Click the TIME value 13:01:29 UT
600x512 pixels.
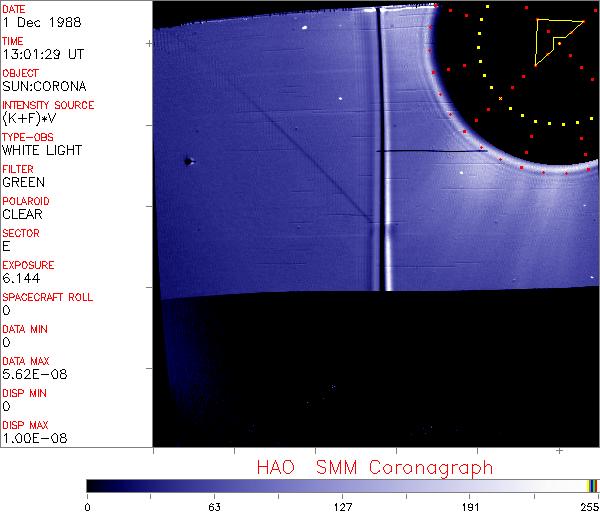point(42,54)
